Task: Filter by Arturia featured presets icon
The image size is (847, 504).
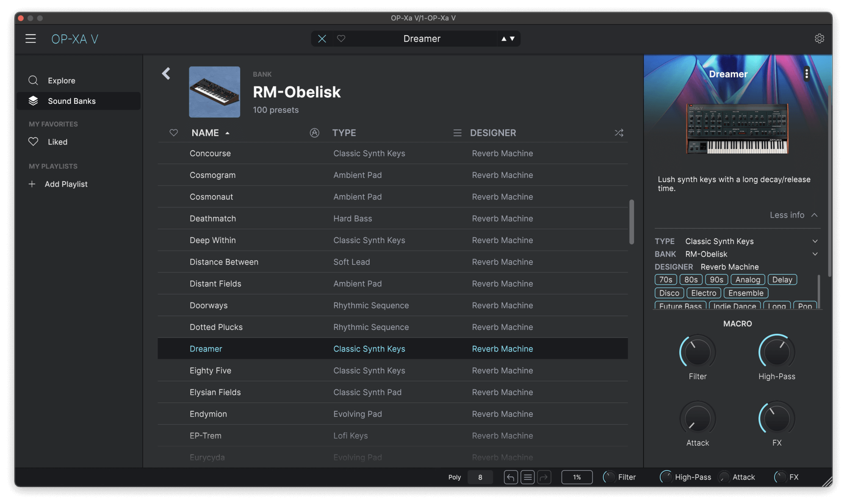Action: (x=314, y=133)
